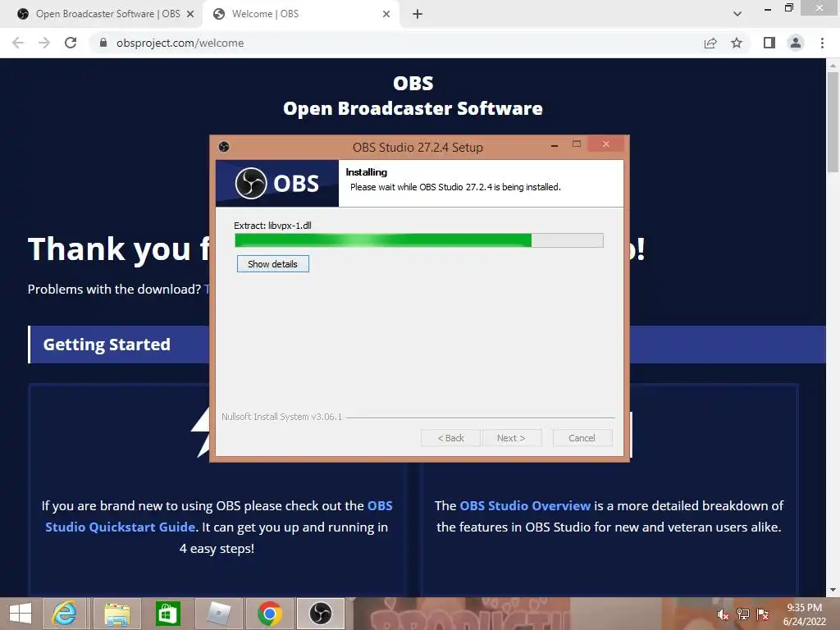Image resolution: width=840 pixels, height=630 pixels.
Task: Click the taskbar clock showing 9:35 PM
Action: [x=804, y=614]
